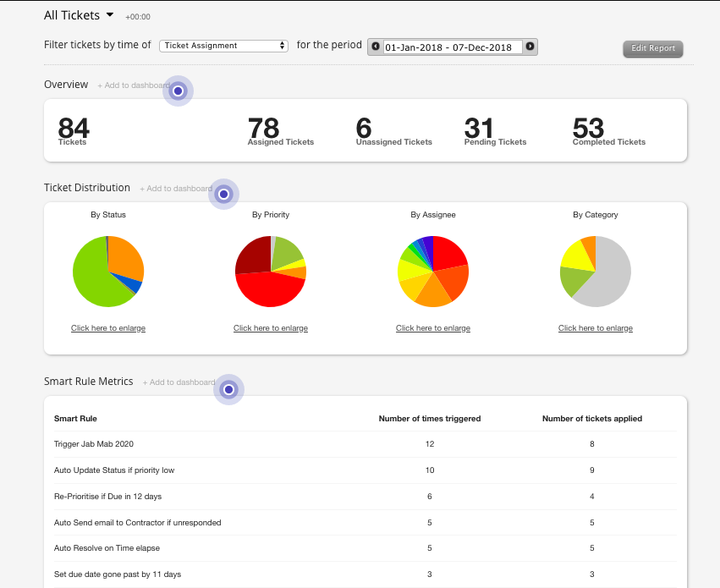This screenshot has height=588, width=720.
Task: Click the Edit Report button
Action: pos(652,48)
